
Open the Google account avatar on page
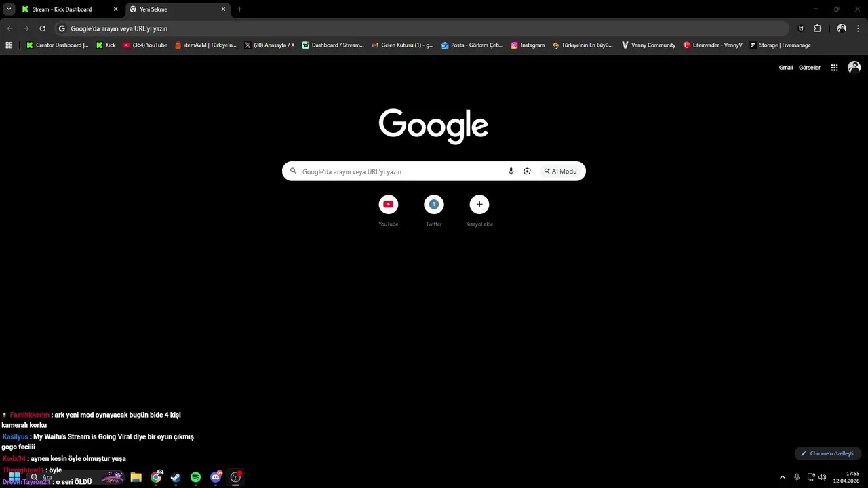click(854, 67)
